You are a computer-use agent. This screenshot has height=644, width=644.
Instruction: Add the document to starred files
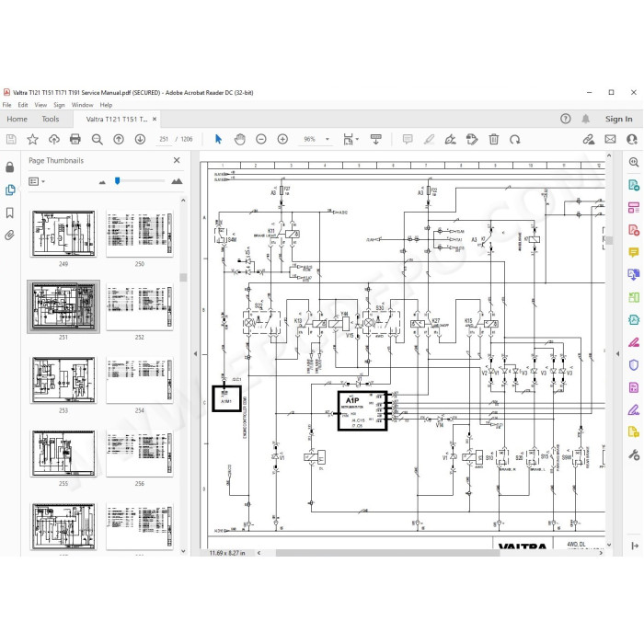point(32,139)
